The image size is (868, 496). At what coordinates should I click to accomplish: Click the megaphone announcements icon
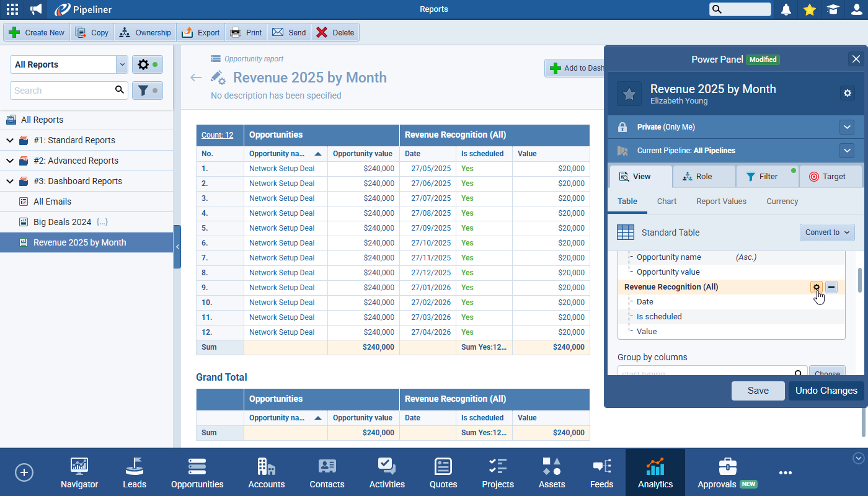click(36, 9)
